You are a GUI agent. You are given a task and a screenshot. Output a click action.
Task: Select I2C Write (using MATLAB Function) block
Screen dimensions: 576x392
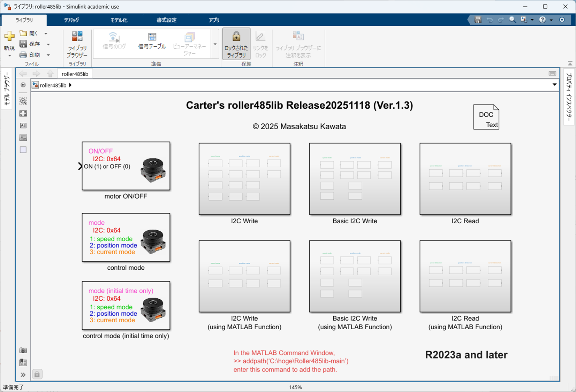pyautogui.click(x=244, y=276)
